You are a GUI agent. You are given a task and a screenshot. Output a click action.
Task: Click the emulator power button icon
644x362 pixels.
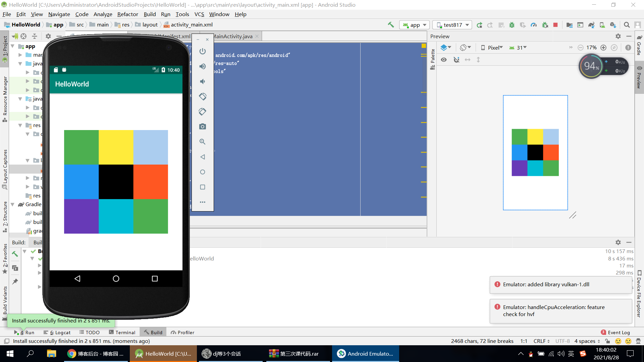click(203, 51)
